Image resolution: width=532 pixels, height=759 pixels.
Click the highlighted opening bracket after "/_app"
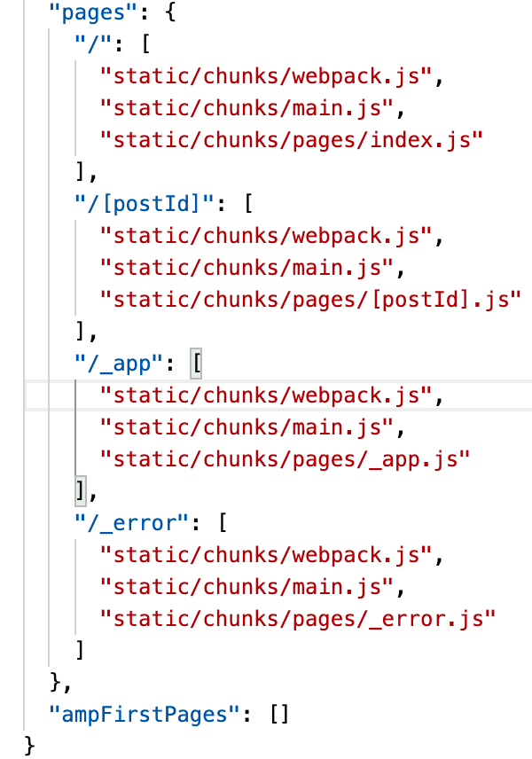(196, 364)
